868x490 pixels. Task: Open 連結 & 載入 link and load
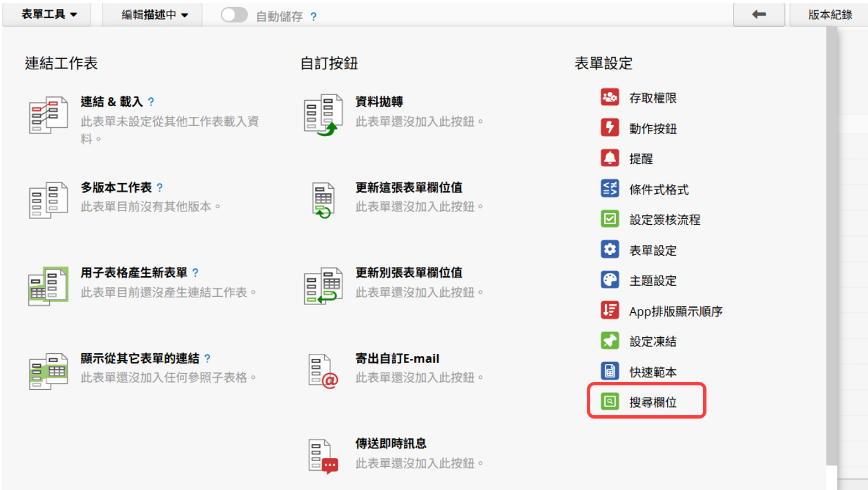click(x=111, y=102)
